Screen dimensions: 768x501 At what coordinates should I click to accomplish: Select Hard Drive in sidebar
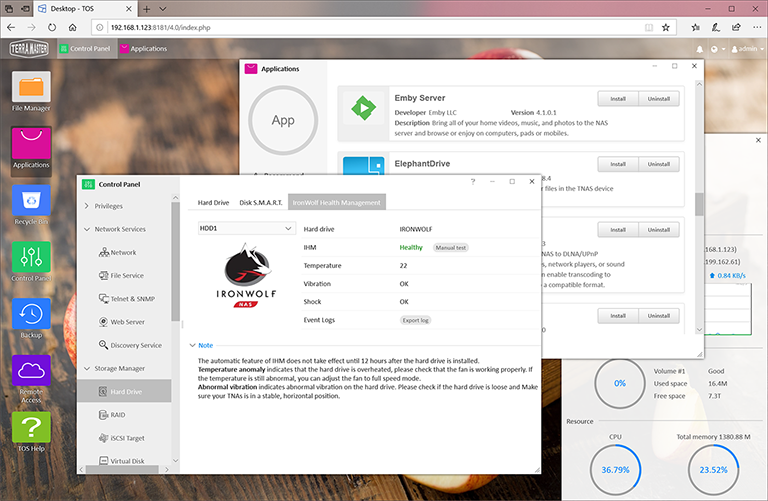click(124, 391)
